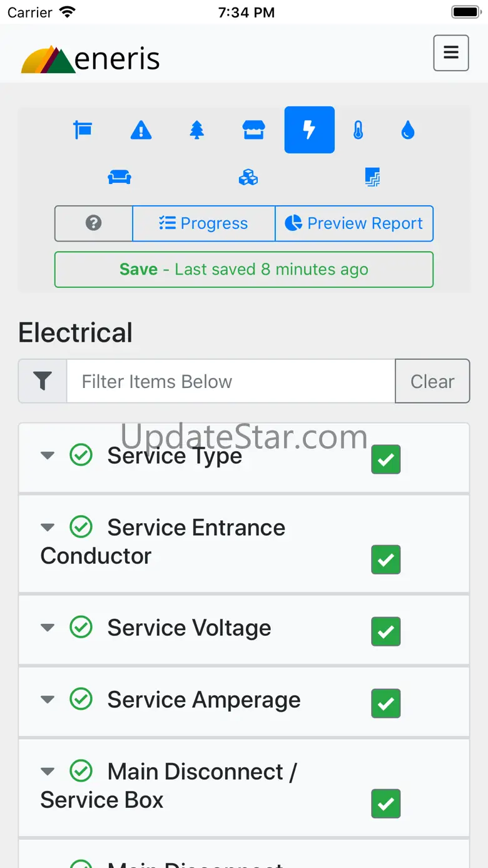Select the tree section icon
The height and width of the screenshot is (868, 488).
(197, 130)
